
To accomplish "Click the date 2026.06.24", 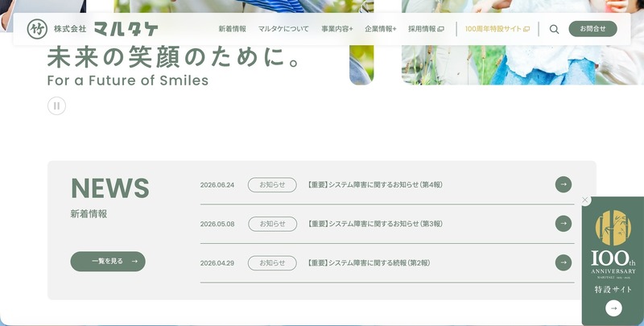I will (217, 185).
